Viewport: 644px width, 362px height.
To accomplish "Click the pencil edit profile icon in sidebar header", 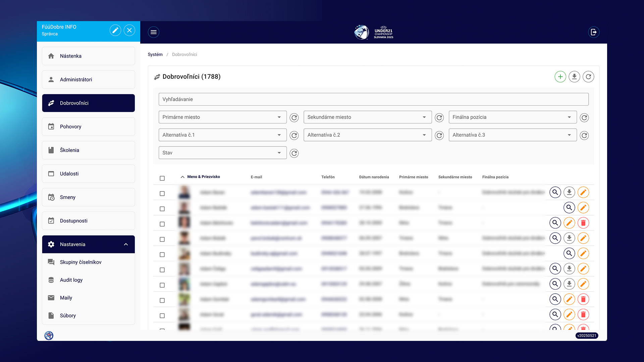I will pos(115,31).
